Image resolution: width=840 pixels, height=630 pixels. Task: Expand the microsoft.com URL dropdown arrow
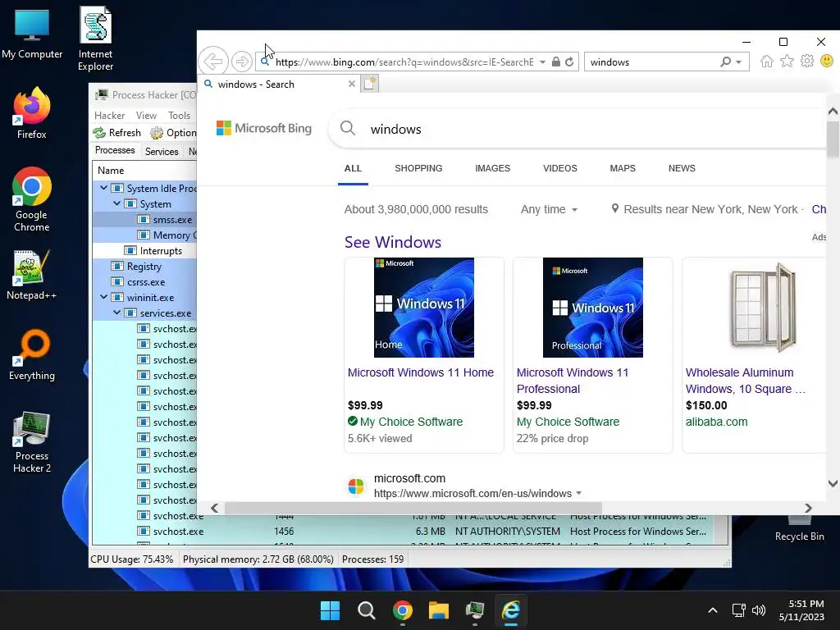click(x=578, y=493)
